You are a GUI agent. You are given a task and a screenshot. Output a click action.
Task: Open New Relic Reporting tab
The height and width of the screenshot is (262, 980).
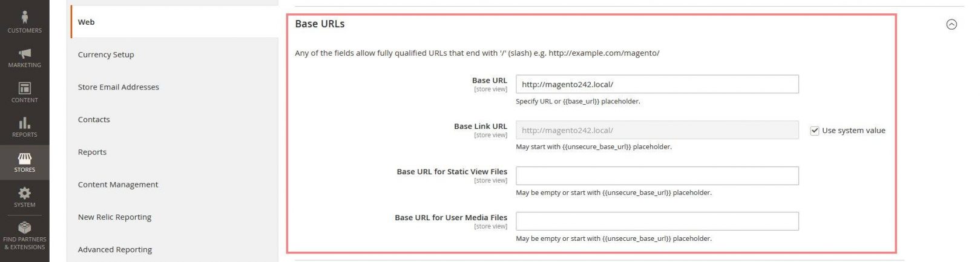(114, 217)
